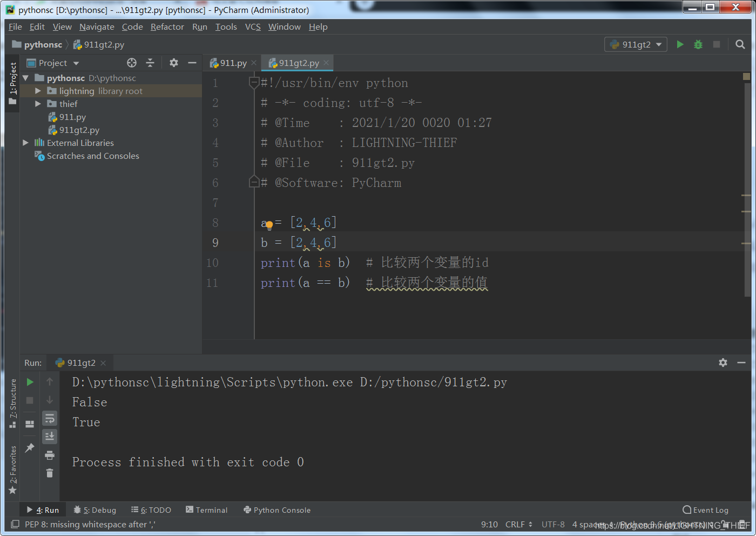The width and height of the screenshot is (756, 536).
Task: Hide the Run tool window
Action: pyautogui.click(x=741, y=363)
